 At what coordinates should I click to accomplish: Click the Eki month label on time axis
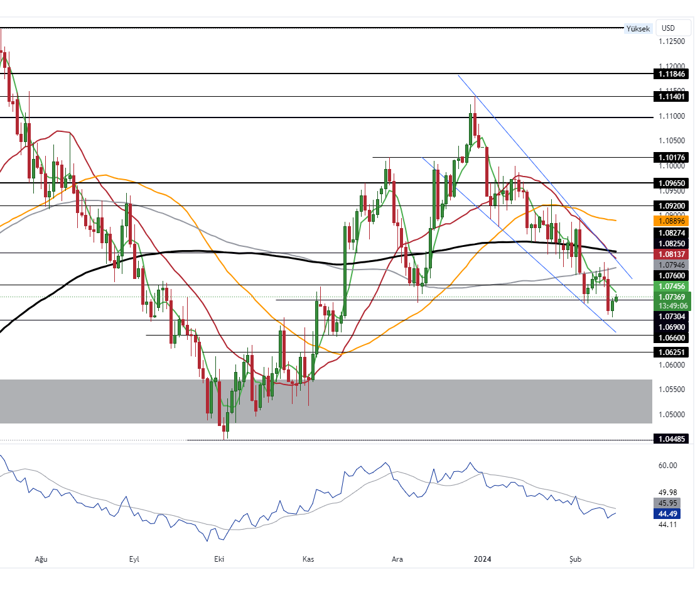[x=219, y=559]
